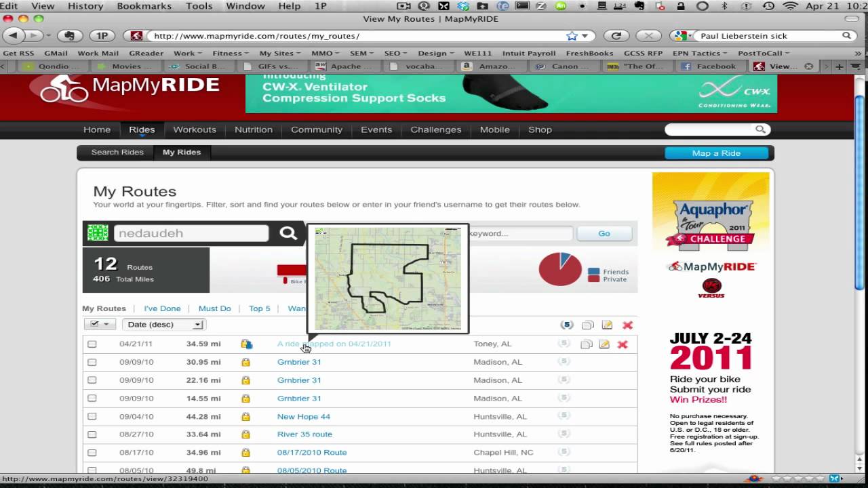Open the SEM bookmarks folder dropdown
Screen dimensions: 868x488
[362, 53]
